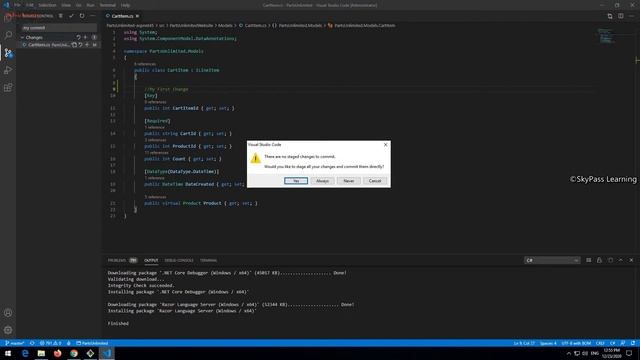Click Never in the commit dialog
The image size is (640, 360).
[x=349, y=180]
